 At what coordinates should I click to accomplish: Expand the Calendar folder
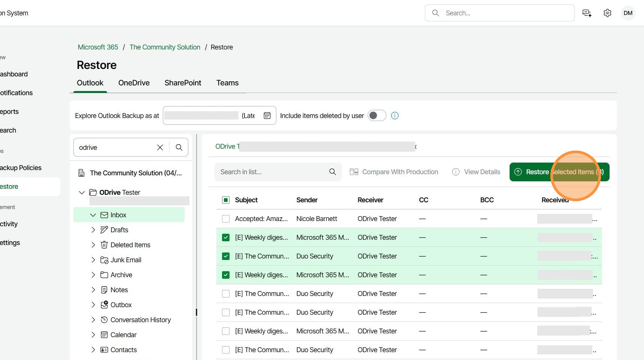(x=93, y=335)
